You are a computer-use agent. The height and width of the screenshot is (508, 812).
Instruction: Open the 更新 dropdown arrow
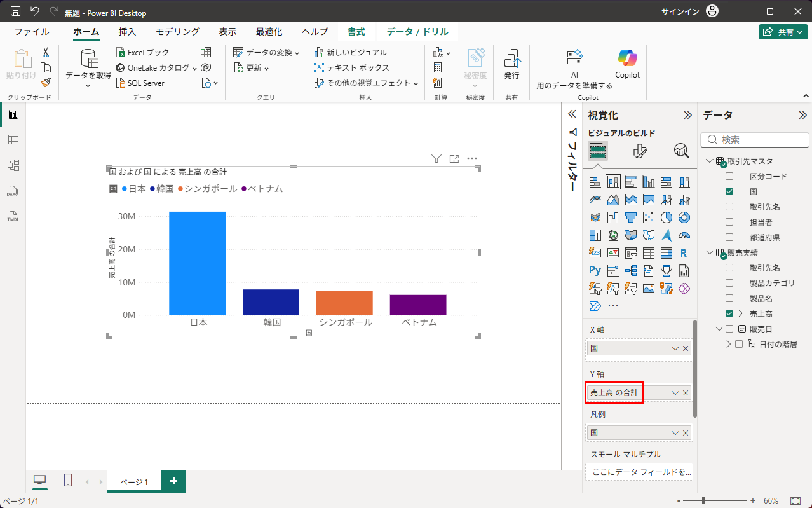(266, 68)
